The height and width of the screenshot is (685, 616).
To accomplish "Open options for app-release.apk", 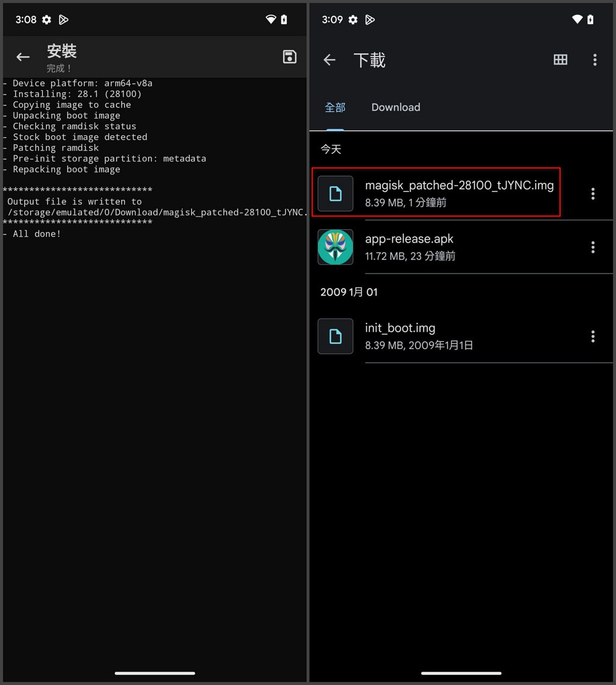I will [593, 247].
